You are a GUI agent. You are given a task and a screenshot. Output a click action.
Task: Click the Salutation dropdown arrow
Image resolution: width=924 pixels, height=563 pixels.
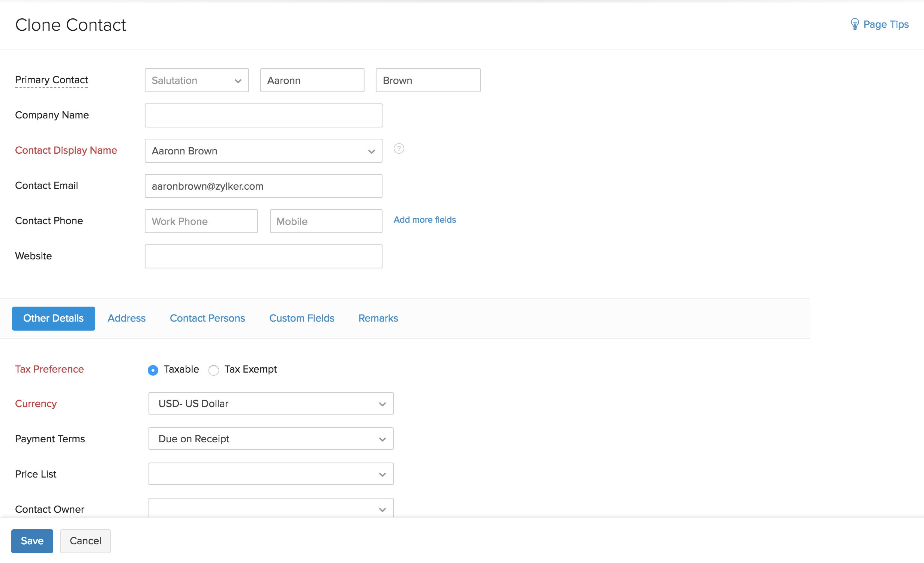pyautogui.click(x=238, y=81)
